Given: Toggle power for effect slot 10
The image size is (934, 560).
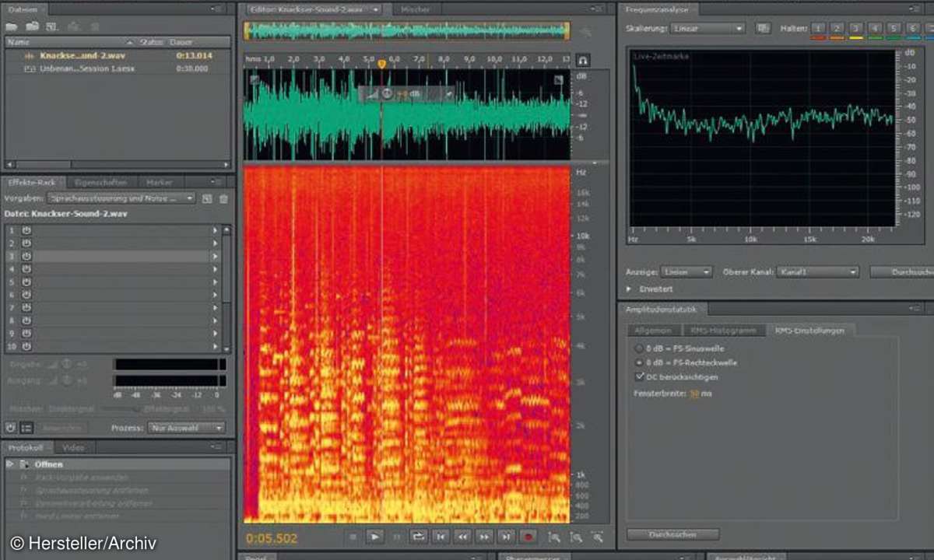Looking at the screenshot, I should click(x=26, y=346).
